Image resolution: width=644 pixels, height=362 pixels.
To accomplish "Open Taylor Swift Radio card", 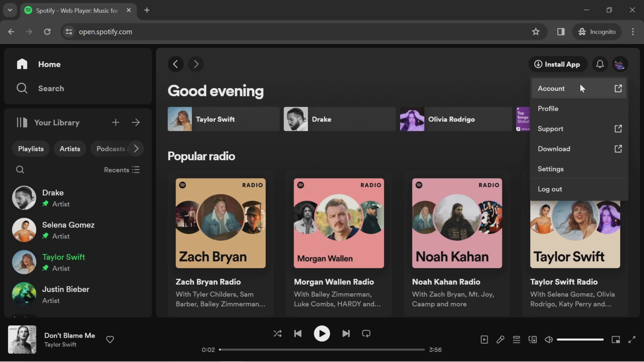I will click(575, 257).
